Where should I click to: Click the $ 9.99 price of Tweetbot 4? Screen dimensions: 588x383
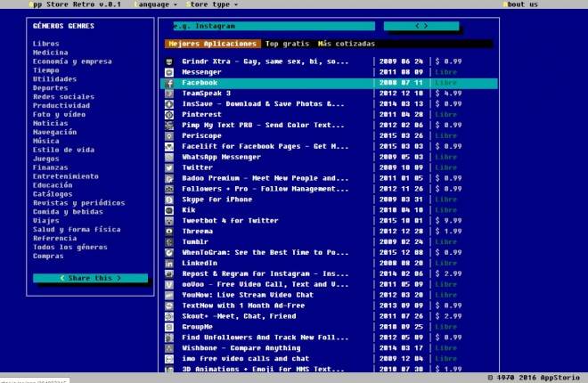click(x=448, y=221)
